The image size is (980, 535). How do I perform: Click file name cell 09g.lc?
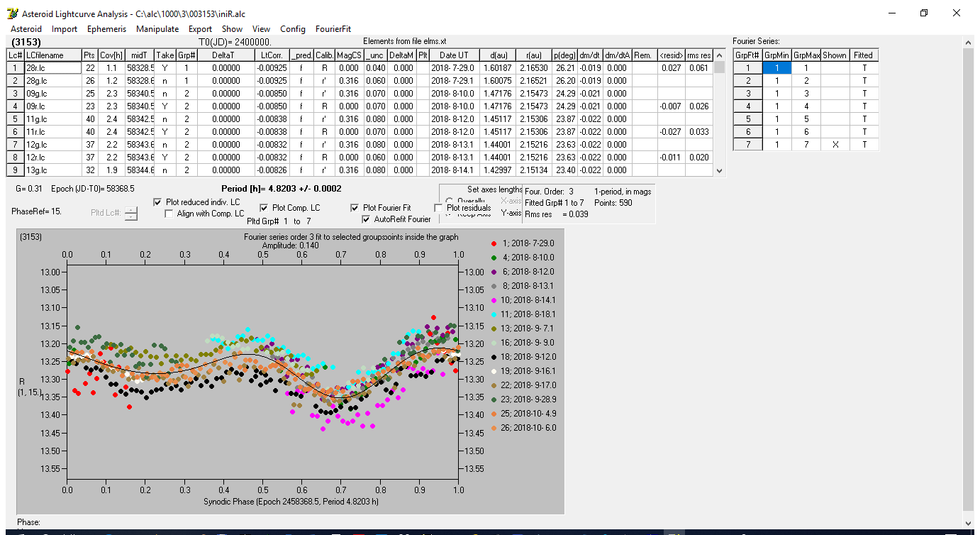coord(52,93)
